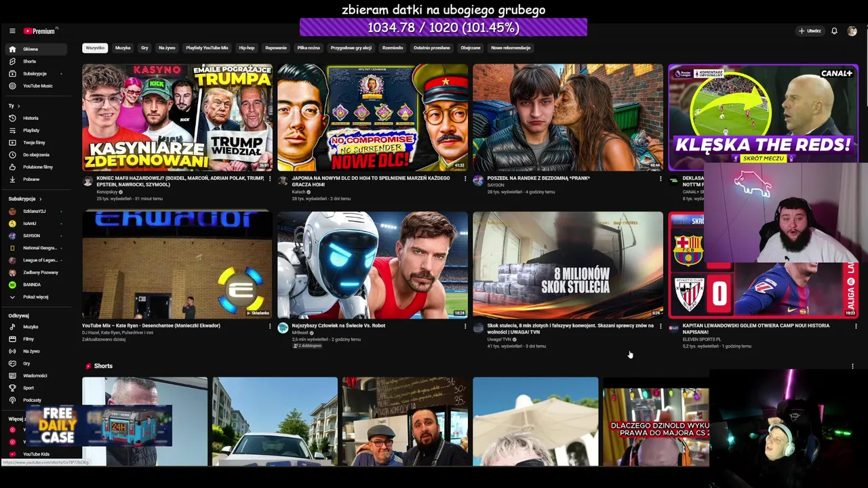The height and width of the screenshot is (488, 868).
Task: Open options menu for KAPITAN LEWANDOWSKI video
Action: [856, 326]
